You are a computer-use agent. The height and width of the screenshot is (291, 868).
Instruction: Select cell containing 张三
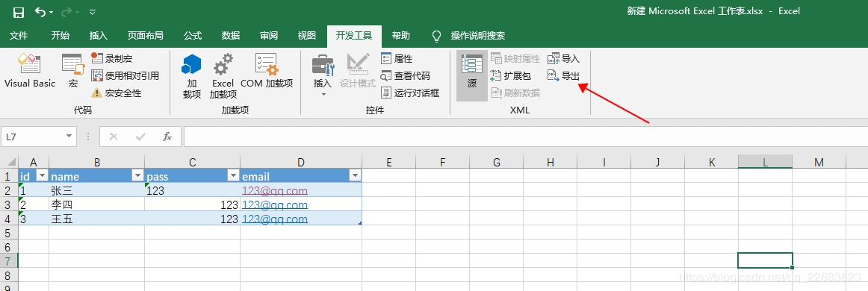coord(97,190)
